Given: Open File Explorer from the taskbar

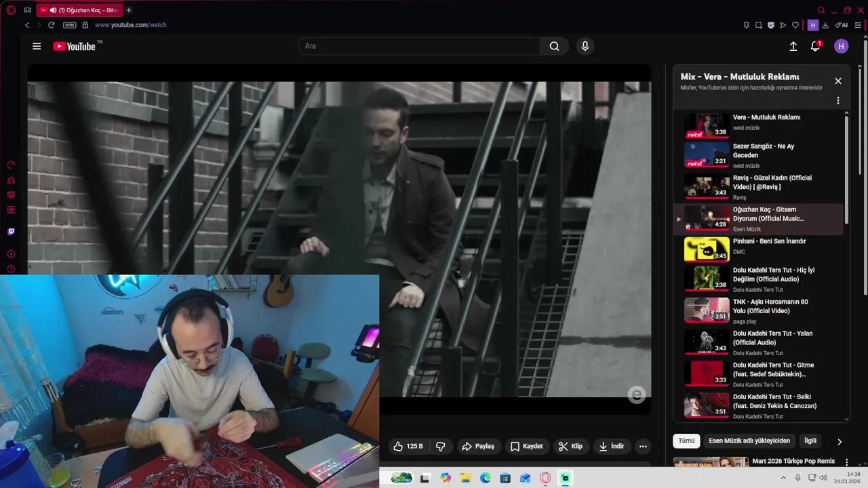Looking at the screenshot, I should coord(465,478).
